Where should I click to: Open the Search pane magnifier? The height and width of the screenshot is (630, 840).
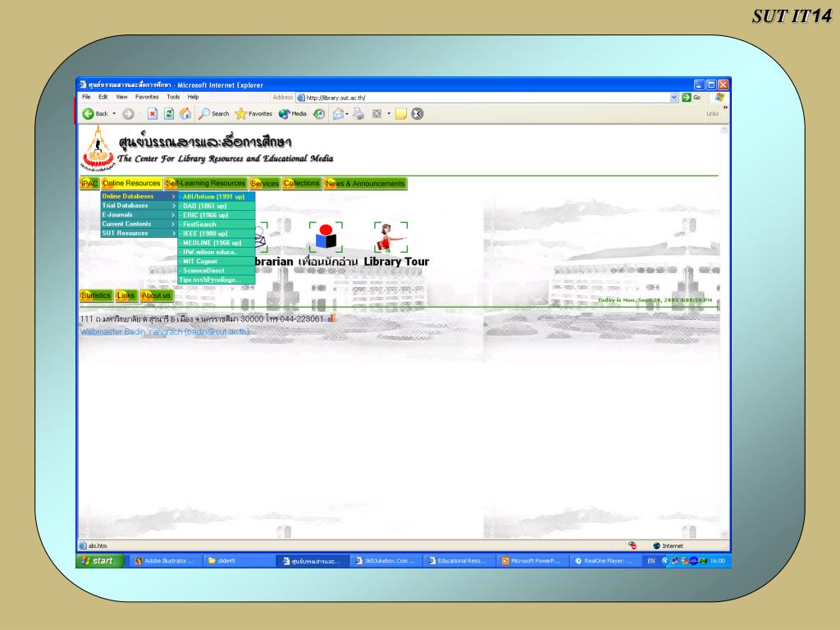pos(213,113)
